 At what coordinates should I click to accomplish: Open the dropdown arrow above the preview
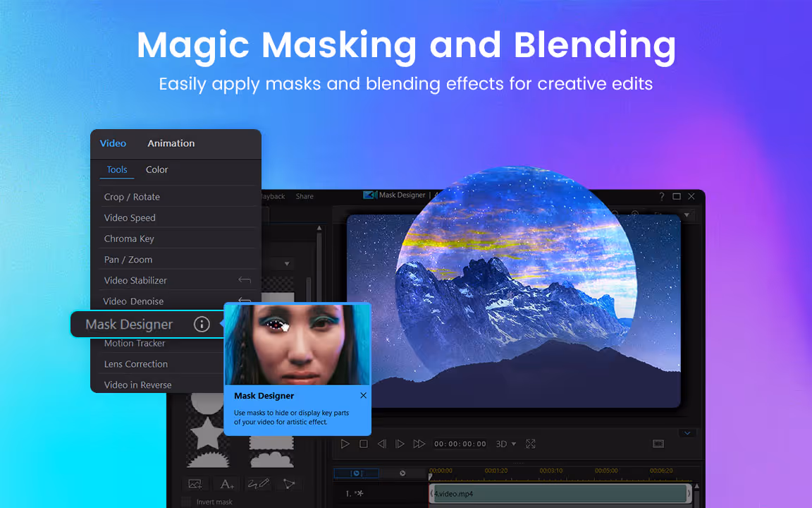[687, 214]
